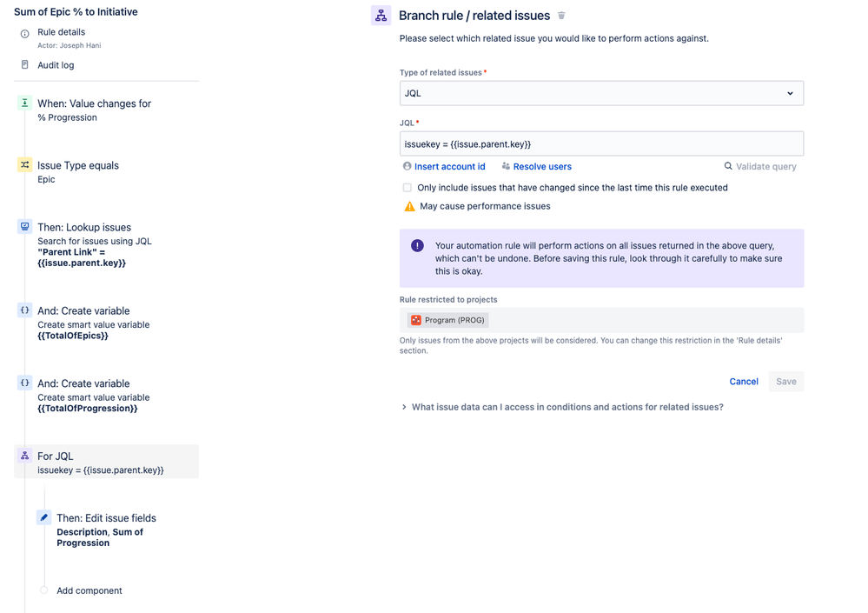Click the Insert account id link
This screenshot has width=868, height=613.
coord(449,166)
